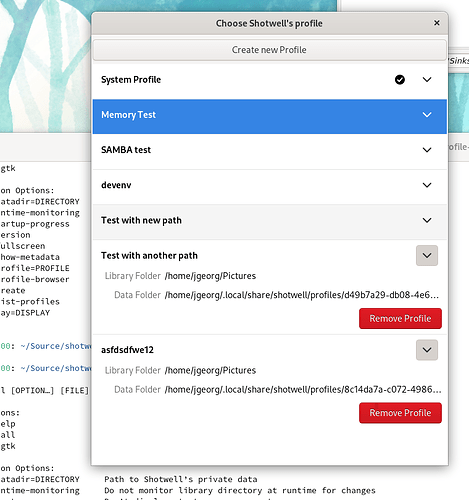Viewport: 469px width, 500px height.
Task: Click Library Folder path under asfdsdfwe12
Action: pyautogui.click(x=210, y=370)
